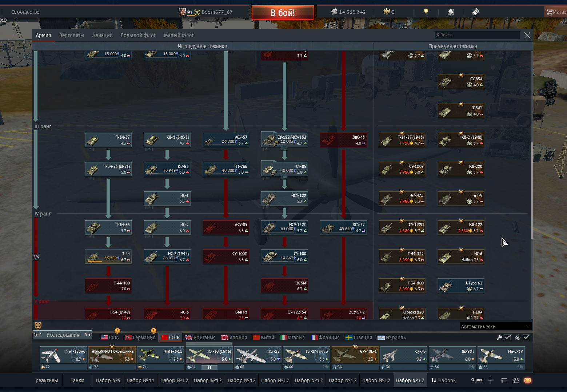Viewport: 567px width, 392px height.
Task: Click the yellow warning shield icon
Action: pyautogui.click(x=38, y=326)
